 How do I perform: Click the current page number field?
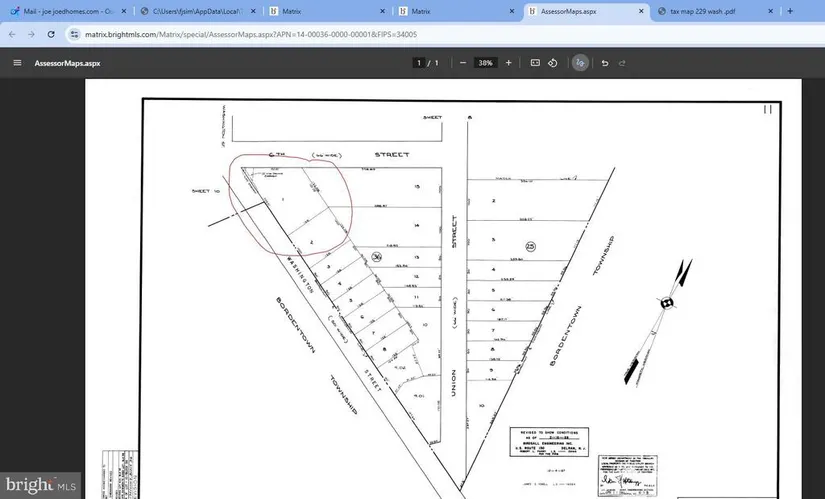click(419, 63)
